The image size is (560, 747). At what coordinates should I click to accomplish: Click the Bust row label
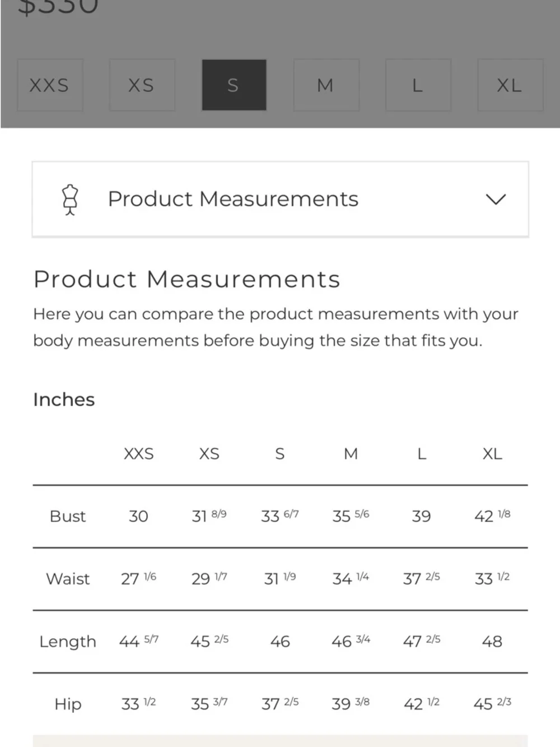68,516
